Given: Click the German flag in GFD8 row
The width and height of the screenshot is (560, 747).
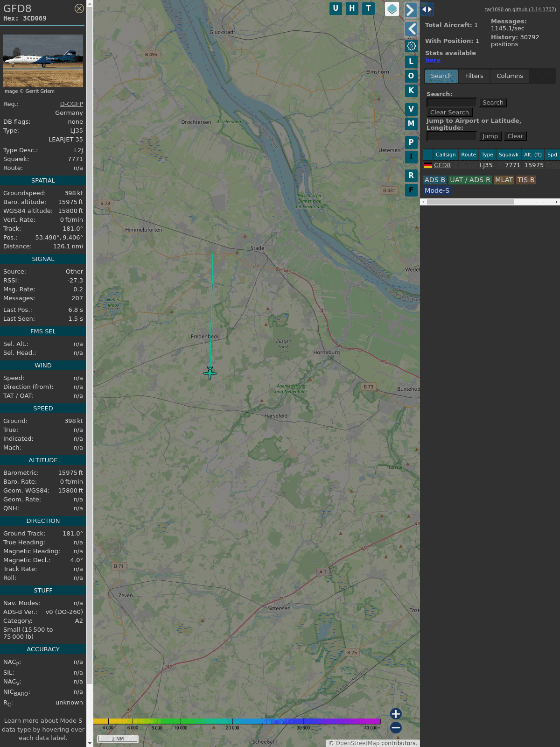Looking at the screenshot, I should pos(428,165).
